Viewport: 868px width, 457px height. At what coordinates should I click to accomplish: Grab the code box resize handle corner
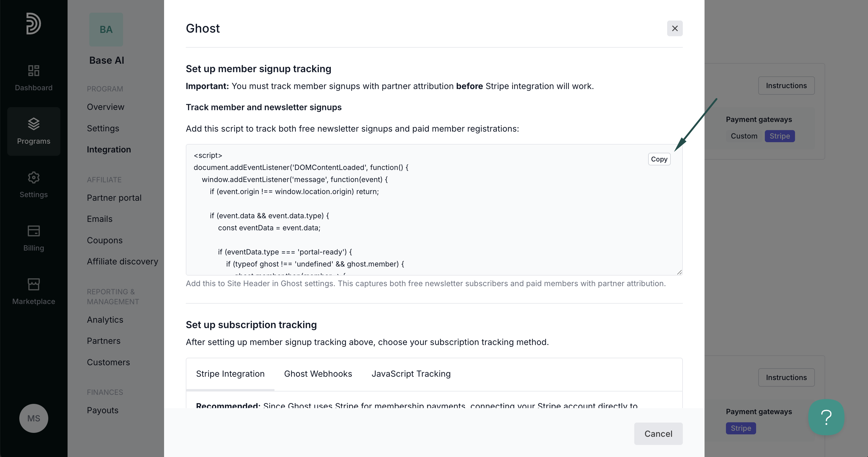point(679,272)
